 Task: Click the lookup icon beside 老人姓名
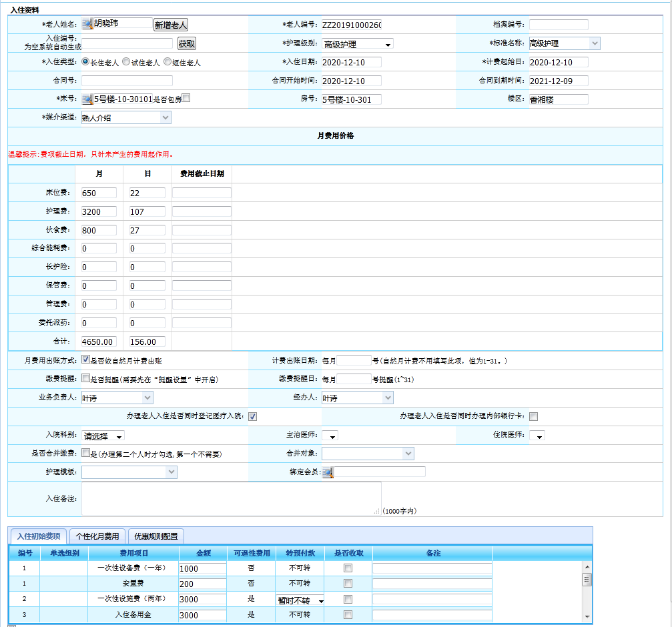[87, 24]
